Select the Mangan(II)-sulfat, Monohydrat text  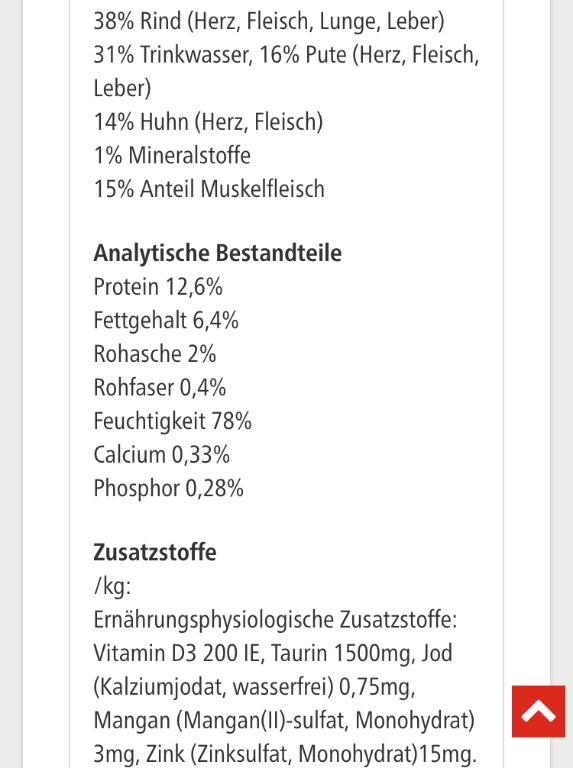[x=325, y=720]
